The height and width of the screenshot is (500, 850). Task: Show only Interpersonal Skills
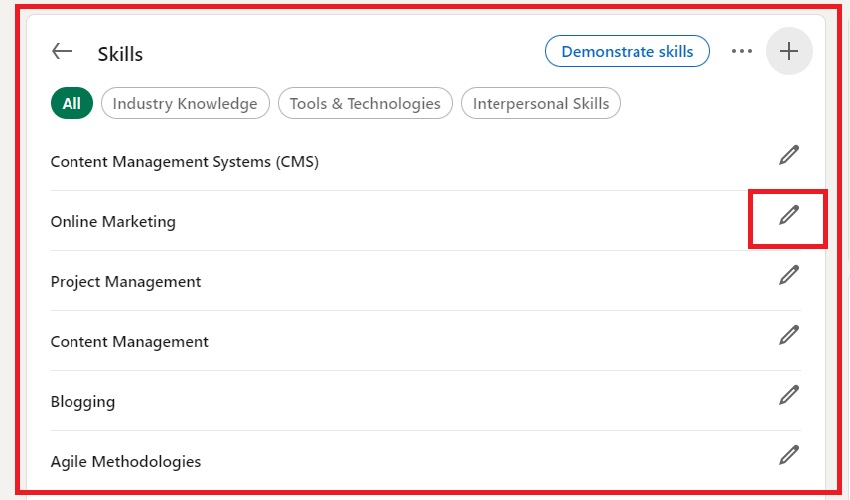(541, 103)
